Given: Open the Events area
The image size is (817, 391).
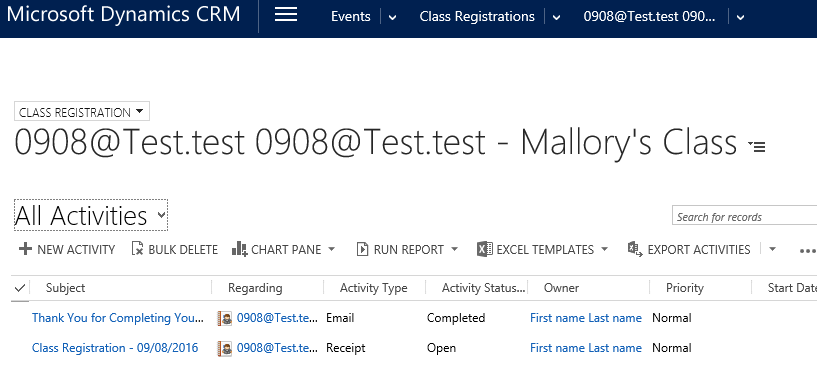Looking at the screenshot, I should click(x=351, y=17).
